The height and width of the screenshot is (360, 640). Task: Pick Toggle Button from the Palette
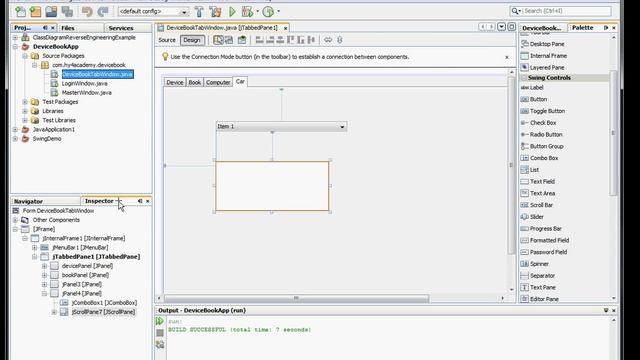(x=547, y=111)
